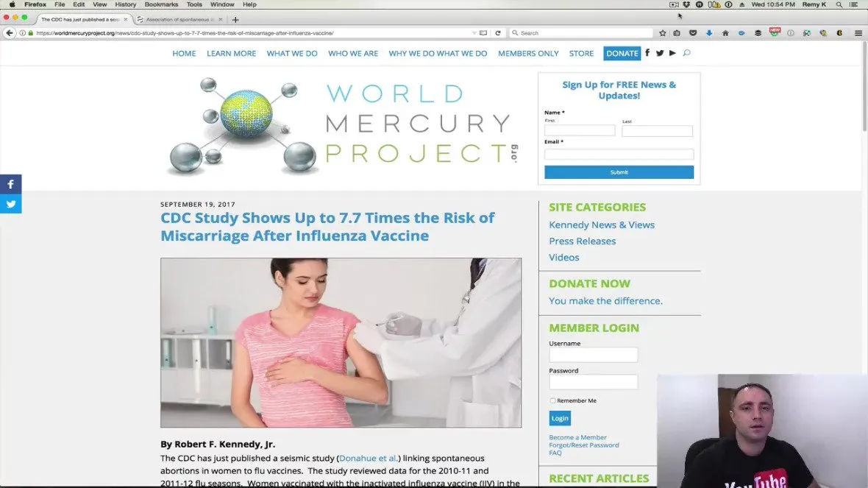This screenshot has width=868, height=488.
Task: Click the layers-stack extension icon in toolbar
Action: 758,33
